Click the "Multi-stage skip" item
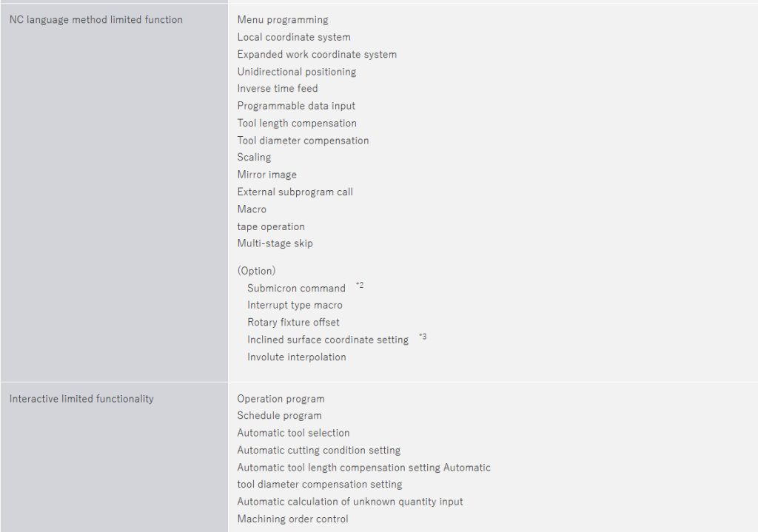Image resolution: width=758 pixels, height=532 pixels. 275,243
